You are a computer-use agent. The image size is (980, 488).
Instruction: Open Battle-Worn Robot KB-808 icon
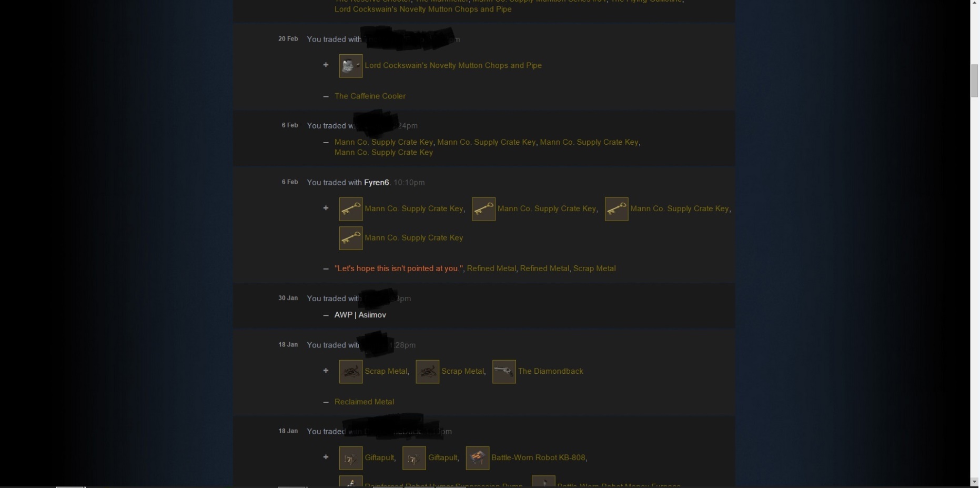478,458
